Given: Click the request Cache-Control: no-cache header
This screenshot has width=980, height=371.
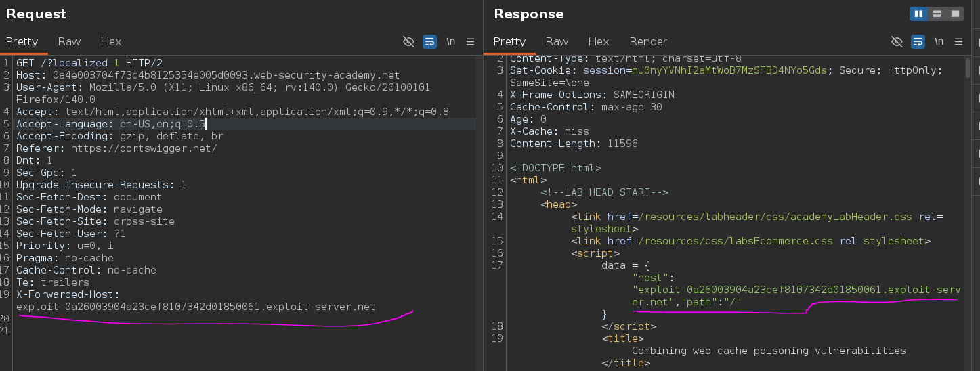Looking at the screenshot, I should pyautogui.click(x=86, y=270).
